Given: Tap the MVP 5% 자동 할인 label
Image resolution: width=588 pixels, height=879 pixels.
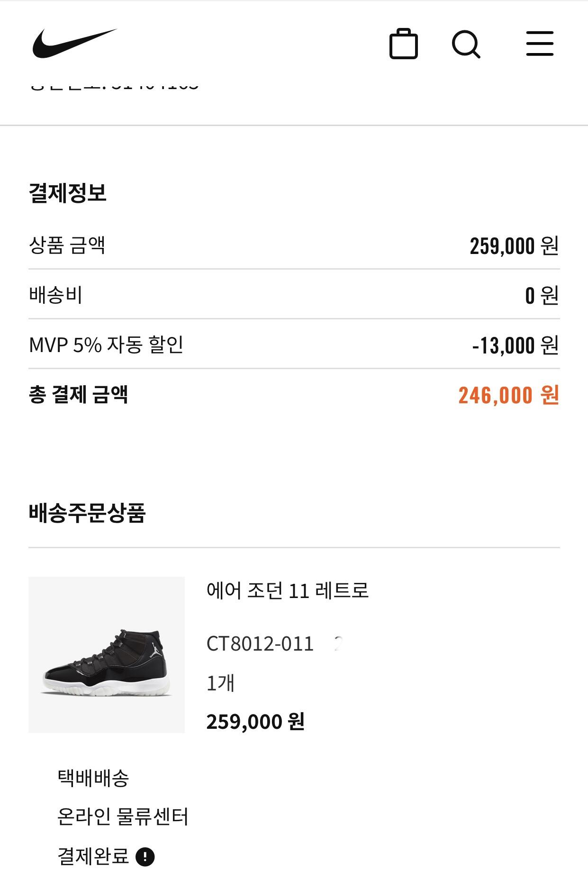Looking at the screenshot, I should [106, 344].
